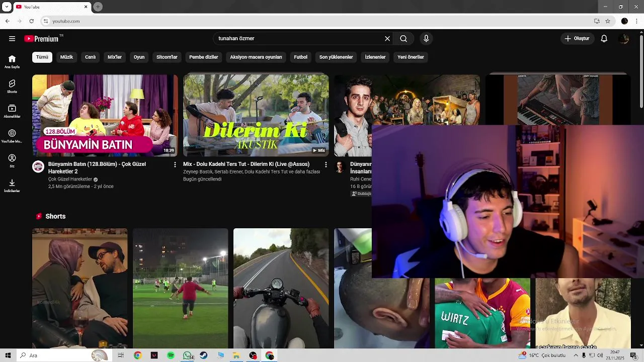Open the Siz (You) sidebar section
The image size is (644, 362).
click(12, 161)
